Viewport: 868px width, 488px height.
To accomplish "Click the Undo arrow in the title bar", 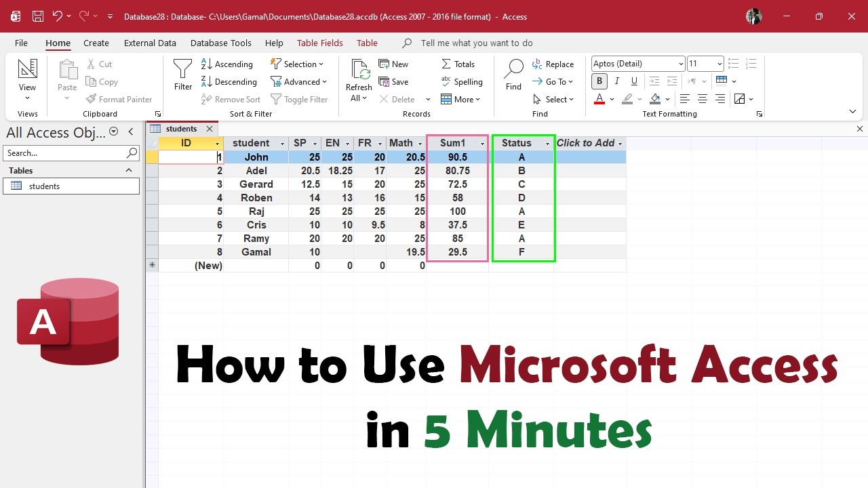I will pyautogui.click(x=58, y=16).
